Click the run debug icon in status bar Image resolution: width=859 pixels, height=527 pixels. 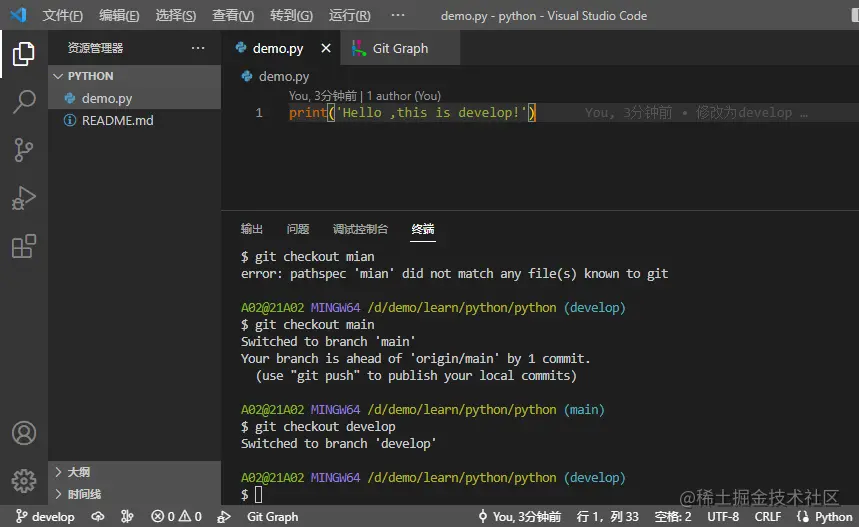[224, 517]
